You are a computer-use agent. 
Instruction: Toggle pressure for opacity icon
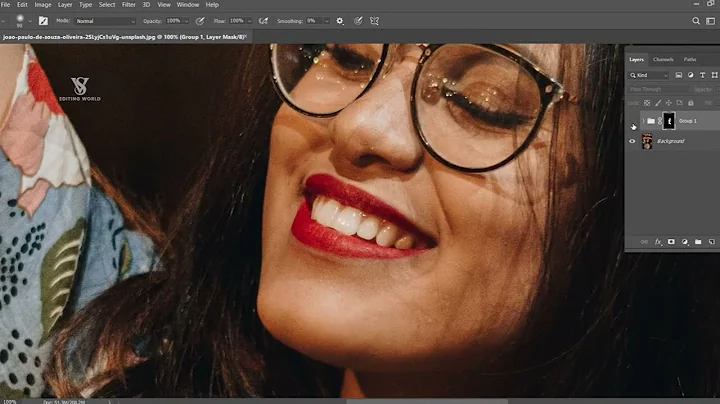click(200, 21)
